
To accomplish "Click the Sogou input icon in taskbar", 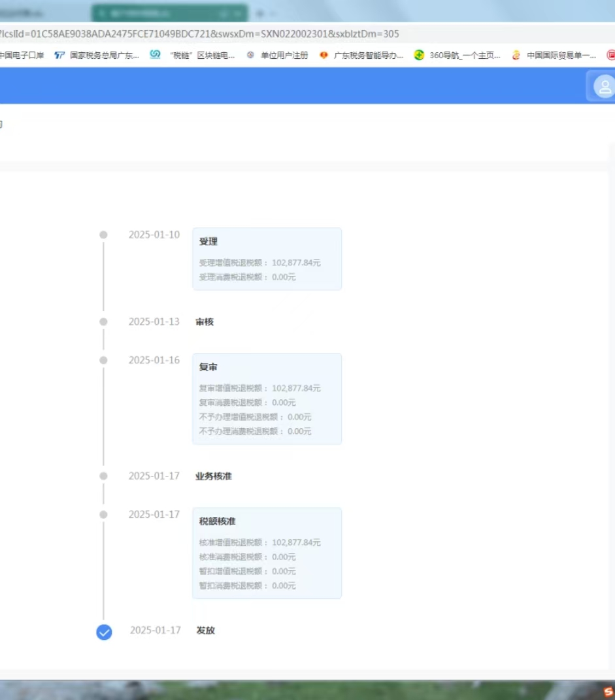I will coord(608,692).
